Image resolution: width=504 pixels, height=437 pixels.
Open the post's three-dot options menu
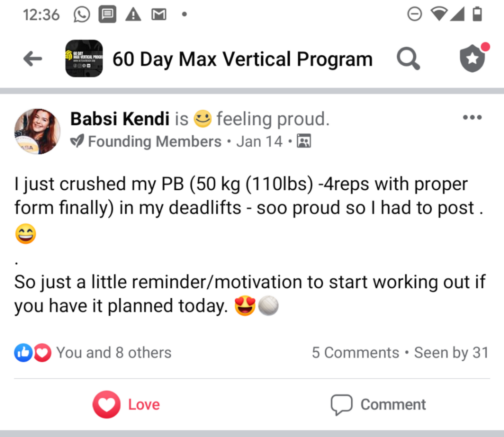click(472, 117)
